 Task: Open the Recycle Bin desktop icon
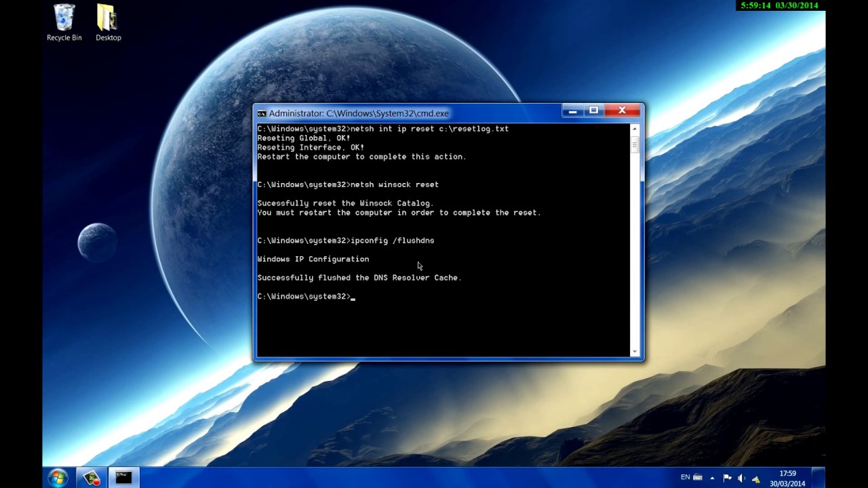point(64,23)
